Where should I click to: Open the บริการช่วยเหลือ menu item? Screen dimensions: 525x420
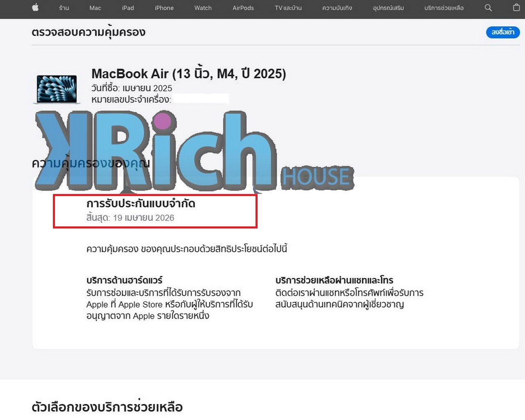pos(444,8)
